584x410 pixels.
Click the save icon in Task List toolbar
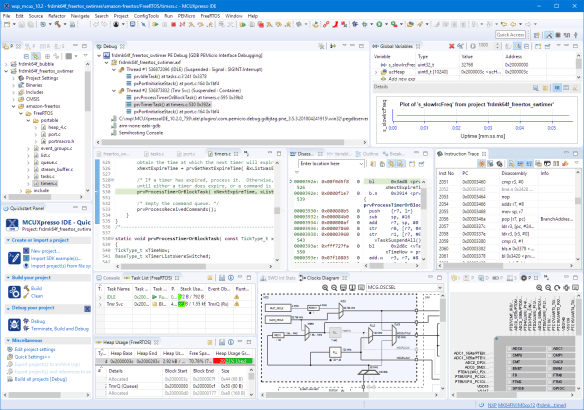pyautogui.click(x=222, y=278)
